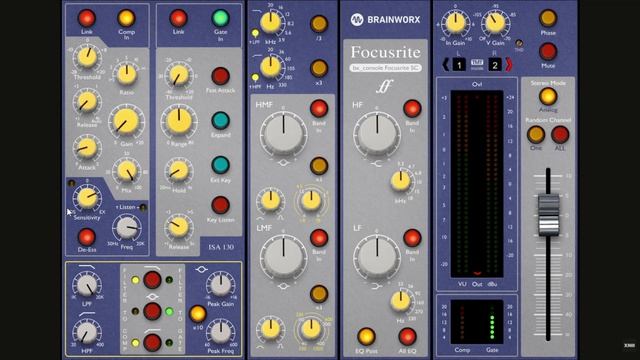
Task: Click the yellow HPF indicator LED
Action: tap(256, 77)
